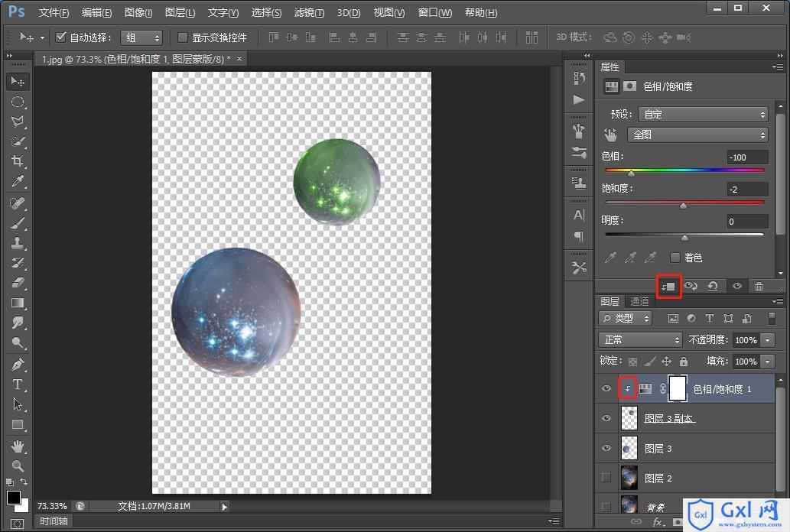Click the hue slider handle
This screenshot has height=532, width=790.
(631, 173)
